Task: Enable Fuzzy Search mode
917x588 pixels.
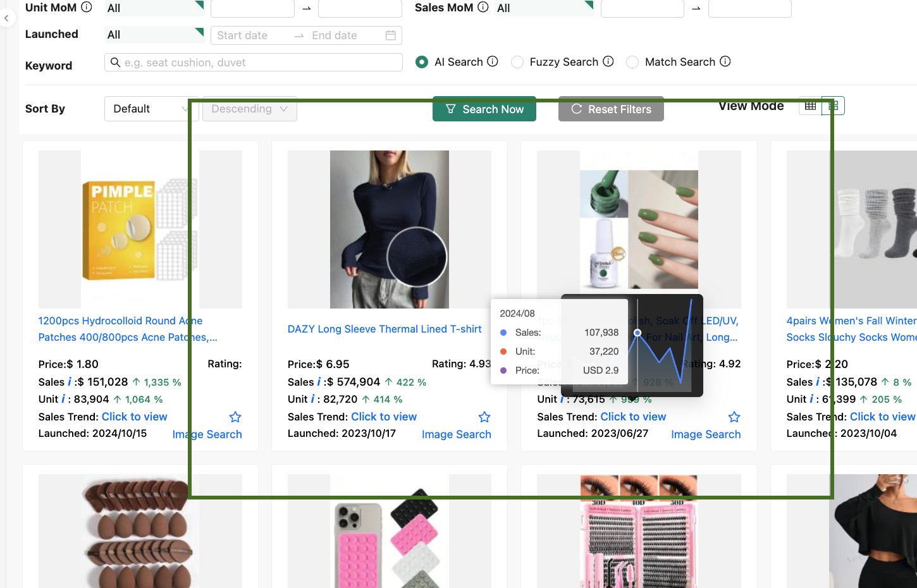Action: (x=517, y=61)
